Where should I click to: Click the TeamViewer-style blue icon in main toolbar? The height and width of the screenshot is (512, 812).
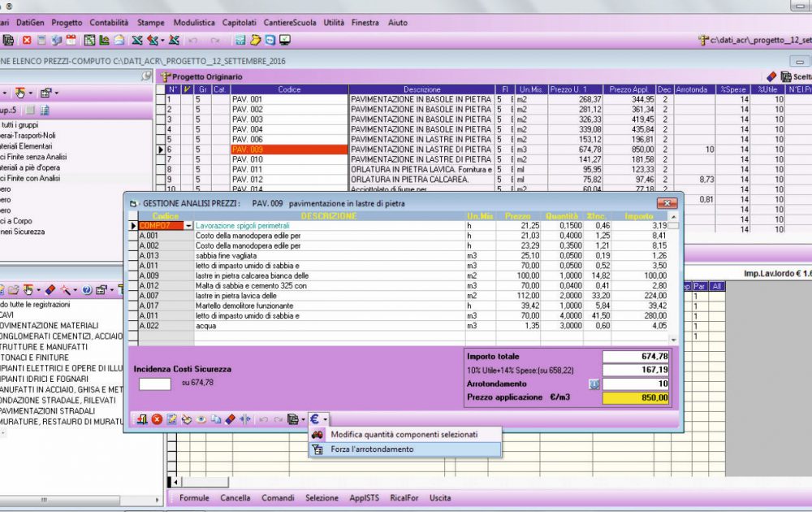point(270,40)
